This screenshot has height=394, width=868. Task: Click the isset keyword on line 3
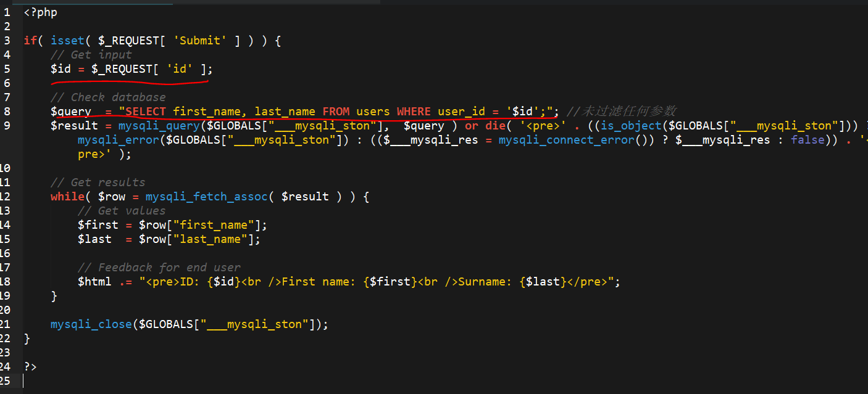click(64, 41)
